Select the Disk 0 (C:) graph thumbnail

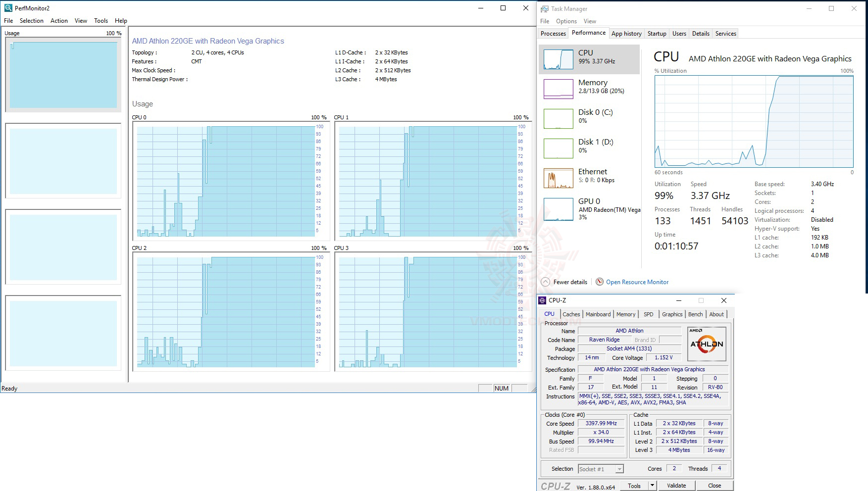coord(559,119)
